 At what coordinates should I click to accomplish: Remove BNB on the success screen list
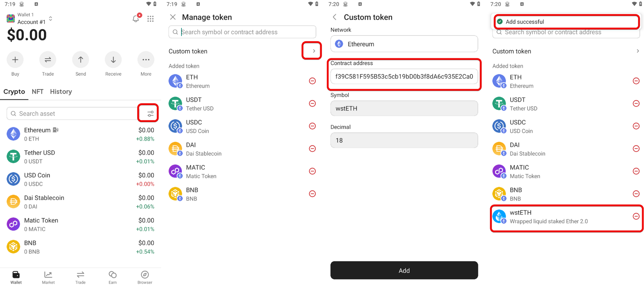[x=636, y=194]
